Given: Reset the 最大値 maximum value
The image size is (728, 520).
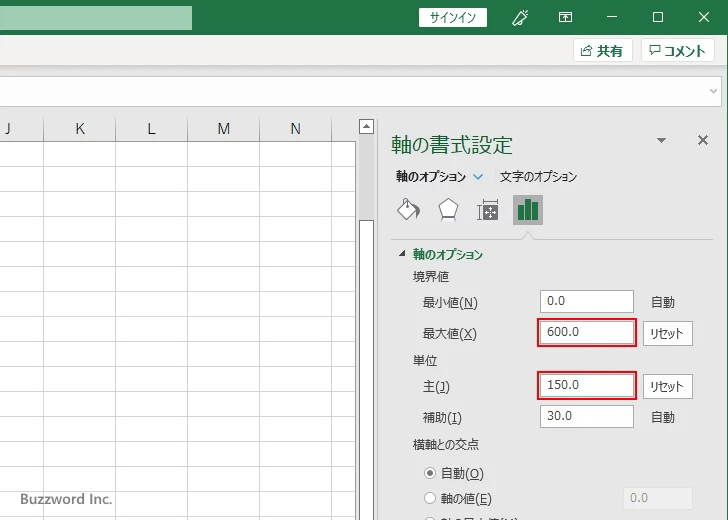Looking at the screenshot, I should pyautogui.click(x=668, y=333).
